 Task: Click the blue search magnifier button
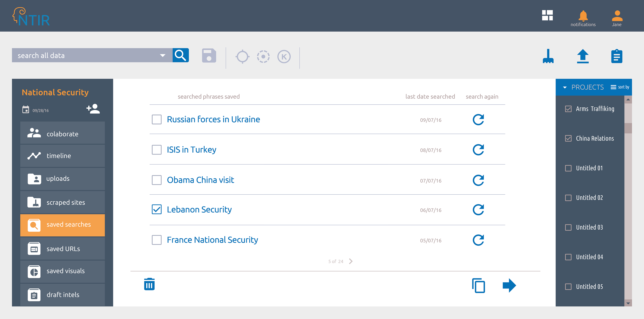tap(180, 55)
